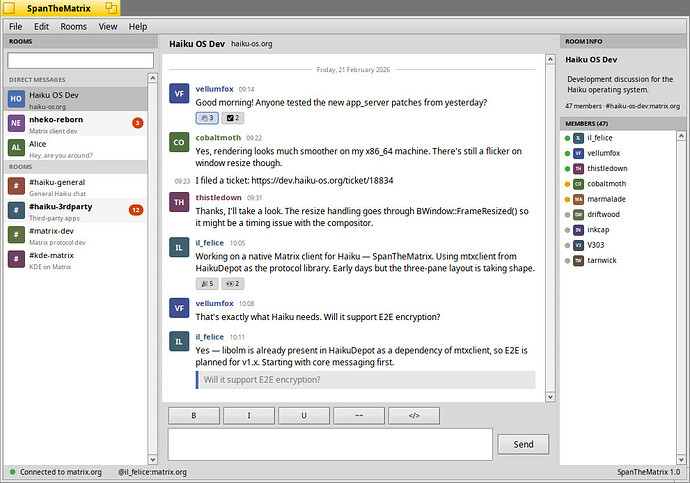Open the Help menu

point(138,26)
